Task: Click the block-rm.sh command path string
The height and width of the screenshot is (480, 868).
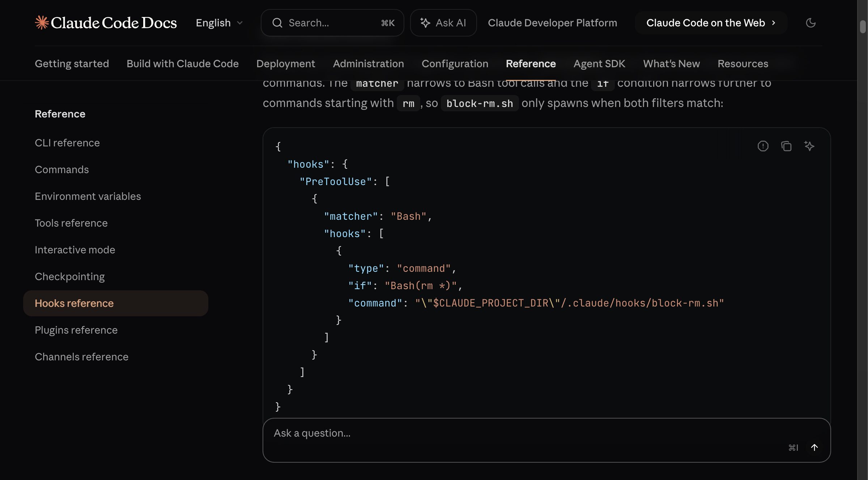Action: pyautogui.click(x=569, y=303)
